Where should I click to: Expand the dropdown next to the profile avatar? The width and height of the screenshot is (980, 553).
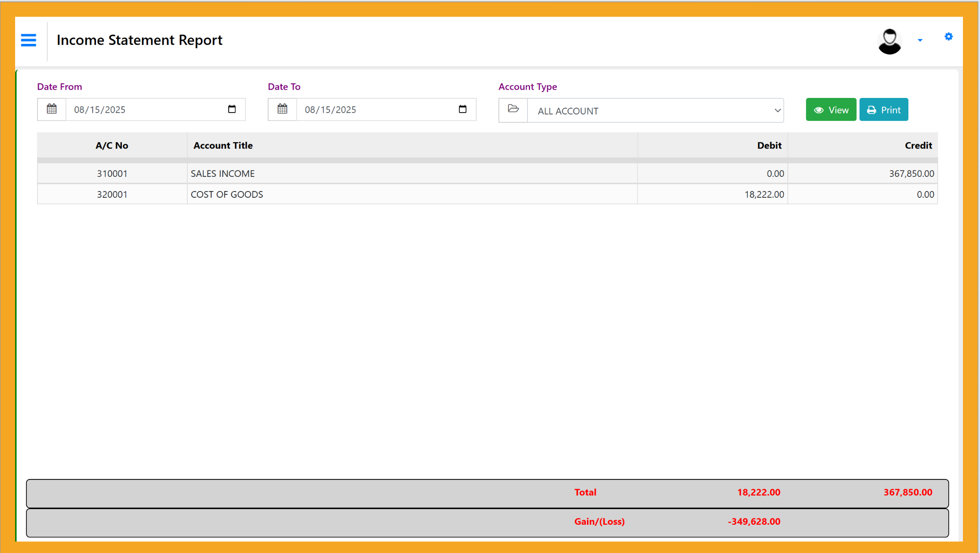921,41
